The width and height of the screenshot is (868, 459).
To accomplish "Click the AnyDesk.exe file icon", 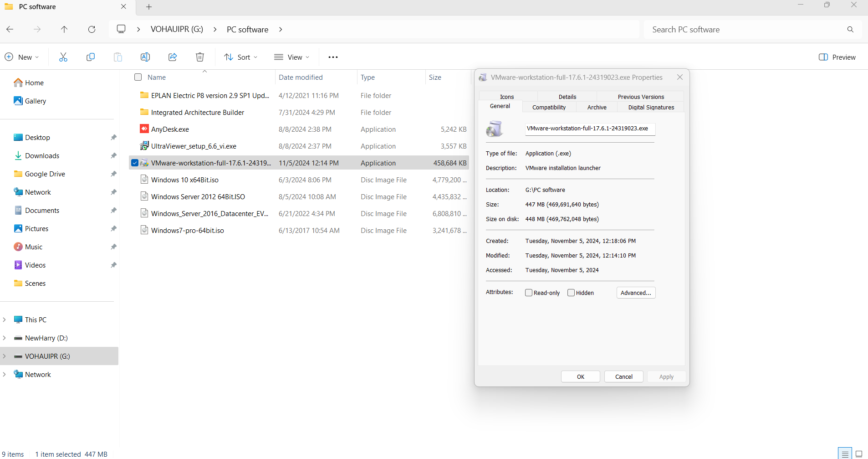I will (144, 129).
